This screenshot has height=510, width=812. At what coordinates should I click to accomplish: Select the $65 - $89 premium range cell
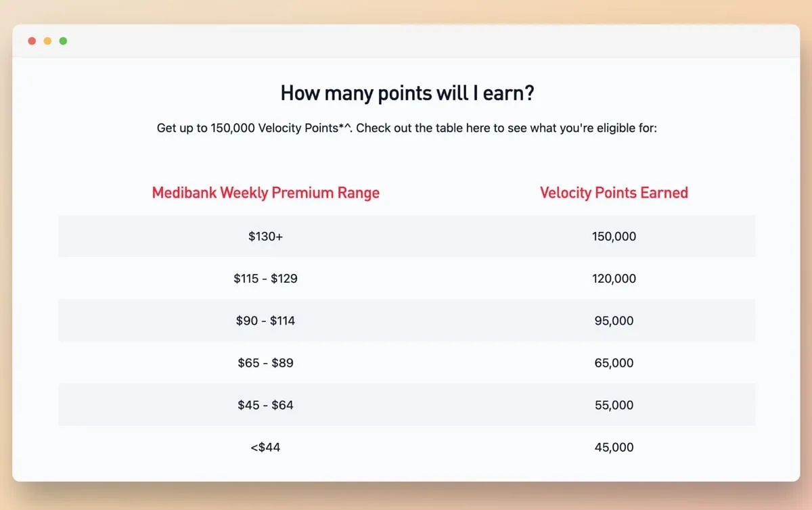[x=266, y=363]
